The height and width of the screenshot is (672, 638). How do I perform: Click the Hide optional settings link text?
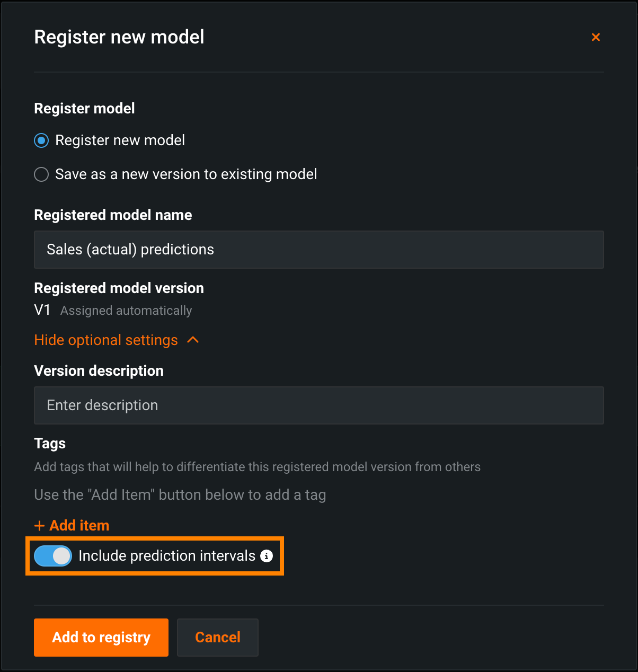point(106,340)
